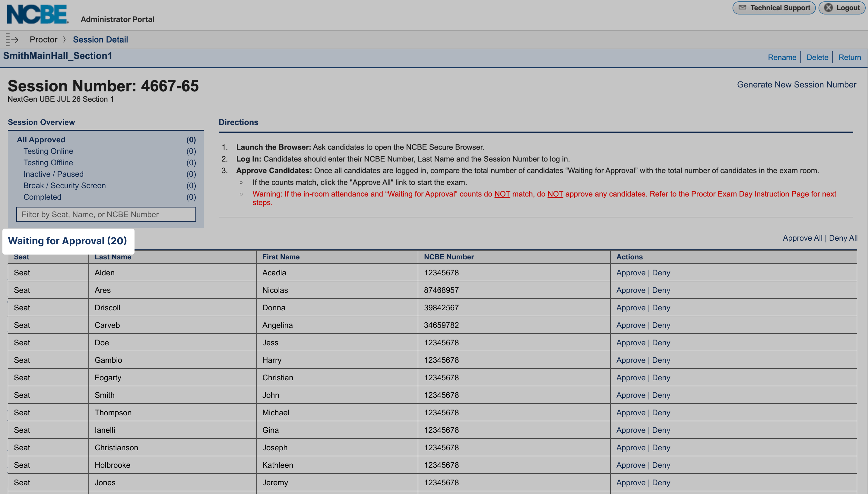
Task: Toggle the sidebar menu expand icon
Action: click(x=12, y=40)
